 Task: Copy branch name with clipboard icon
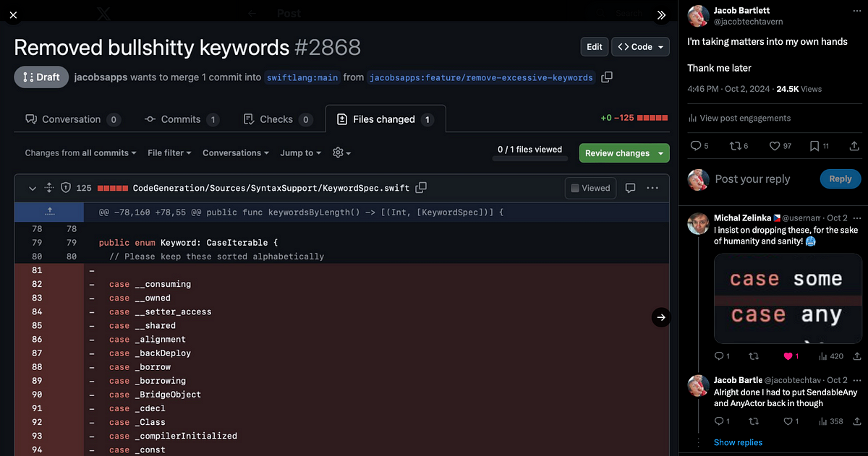(x=607, y=77)
